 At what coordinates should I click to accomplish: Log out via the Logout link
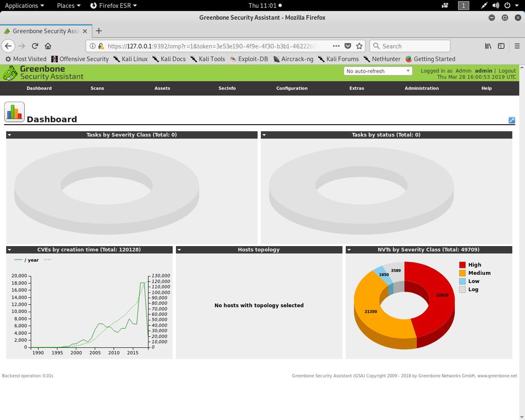[507, 71]
